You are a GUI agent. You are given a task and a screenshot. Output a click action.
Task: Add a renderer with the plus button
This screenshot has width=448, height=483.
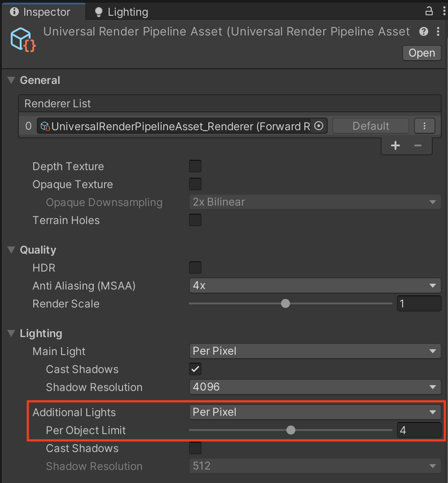point(395,145)
